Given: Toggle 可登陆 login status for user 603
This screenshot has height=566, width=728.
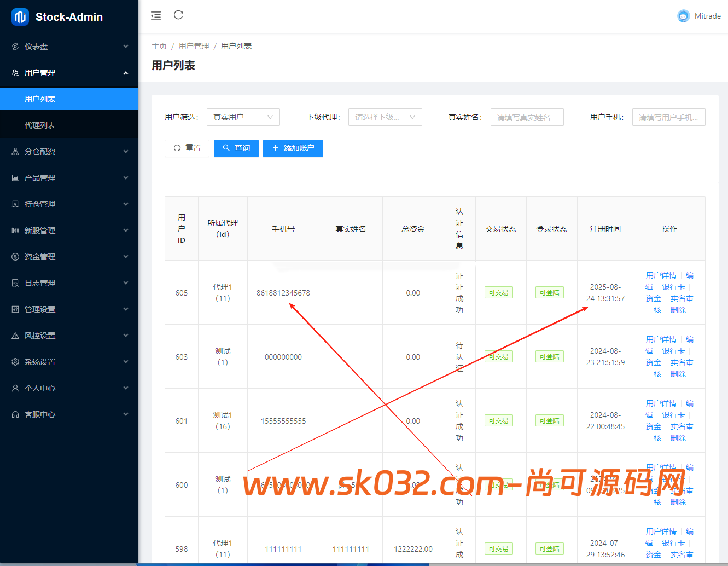Looking at the screenshot, I should click(x=549, y=356).
